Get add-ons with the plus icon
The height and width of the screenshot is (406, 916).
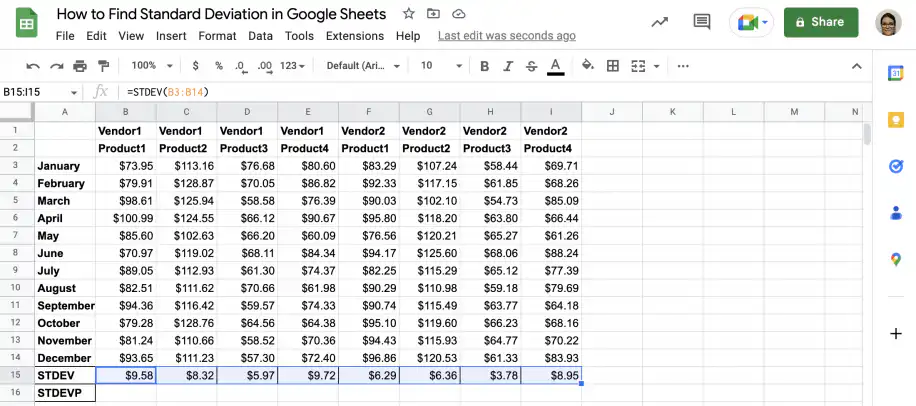[x=895, y=334]
